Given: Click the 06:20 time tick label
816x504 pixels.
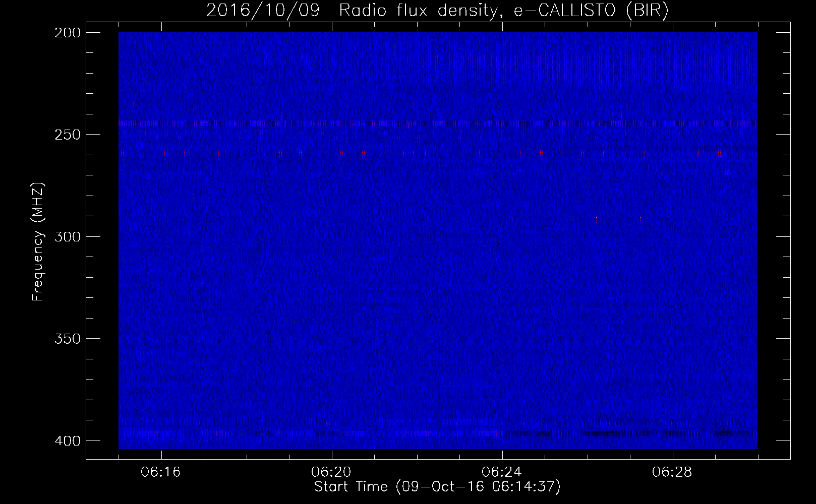Looking at the screenshot, I should pos(331,472).
